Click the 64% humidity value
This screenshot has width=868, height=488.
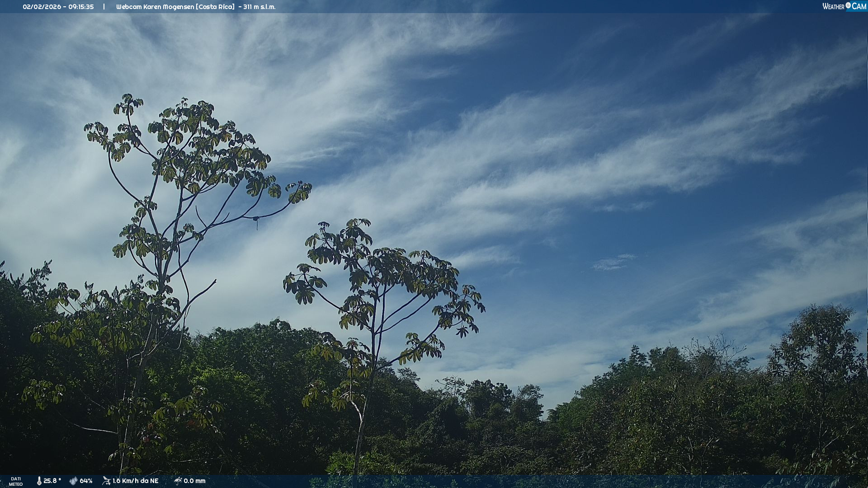pyautogui.click(x=86, y=481)
